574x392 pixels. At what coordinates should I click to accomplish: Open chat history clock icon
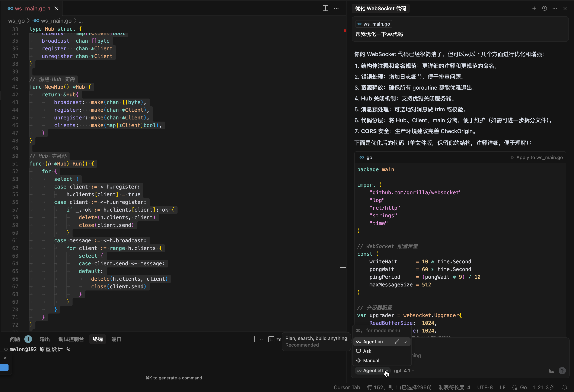(544, 8)
